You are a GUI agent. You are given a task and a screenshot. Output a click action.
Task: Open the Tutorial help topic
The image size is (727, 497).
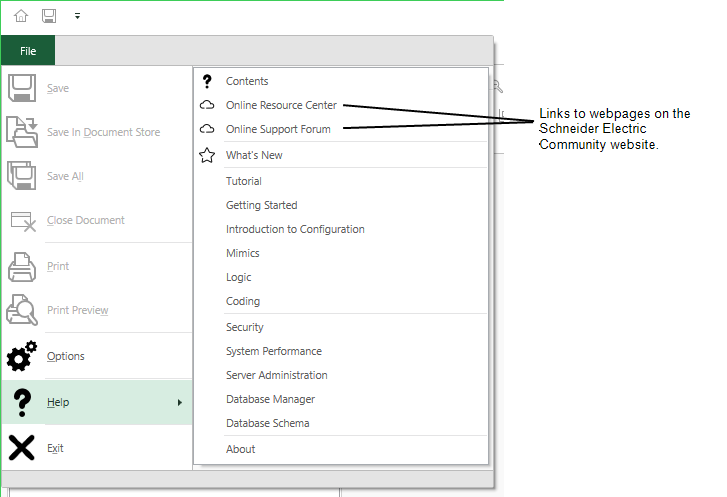(x=244, y=181)
